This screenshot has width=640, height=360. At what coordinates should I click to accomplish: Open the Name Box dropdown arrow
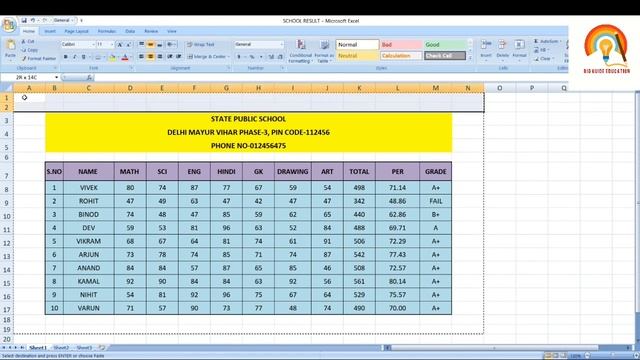coord(56,77)
